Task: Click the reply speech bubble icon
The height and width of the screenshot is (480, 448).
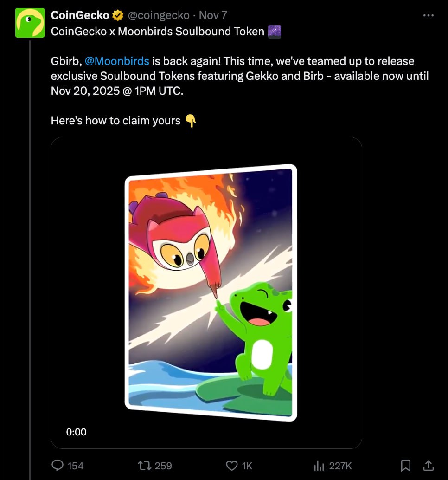Action: click(58, 465)
